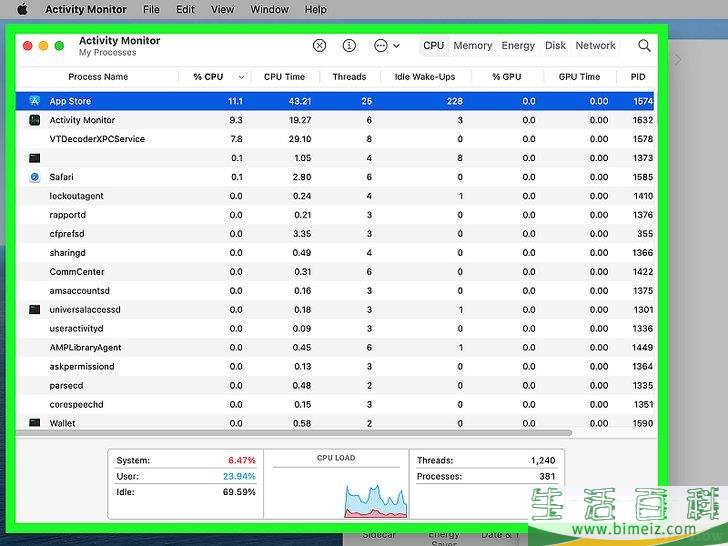Click Idle Wake-Ups 228 for App Store
Screen dimensions: 728x546
point(455,101)
